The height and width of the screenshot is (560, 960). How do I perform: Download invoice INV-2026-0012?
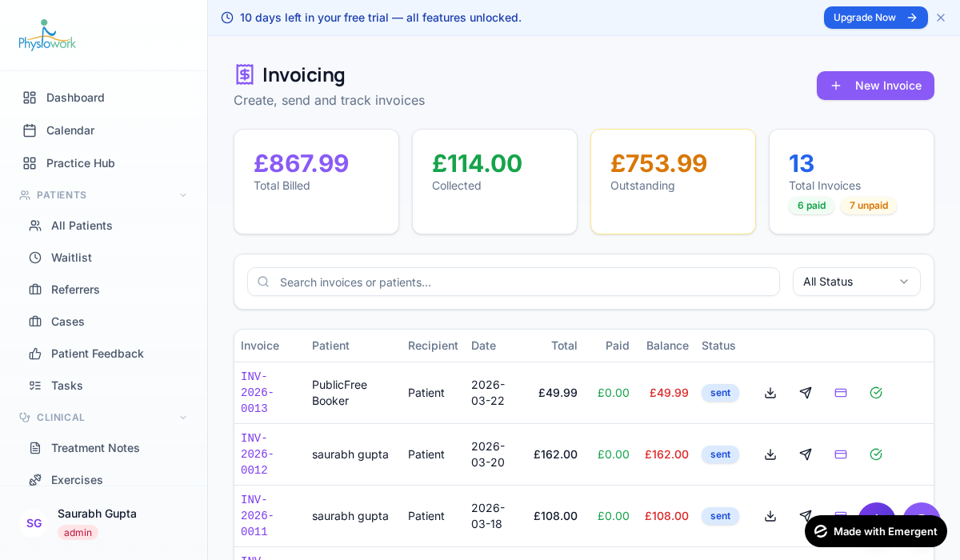(x=770, y=454)
